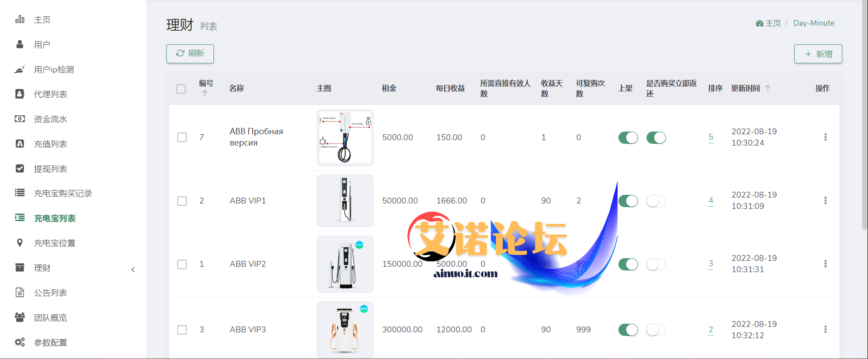Toggle 上架 switch for ABB VIP1
This screenshot has height=359, width=868.
point(628,201)
